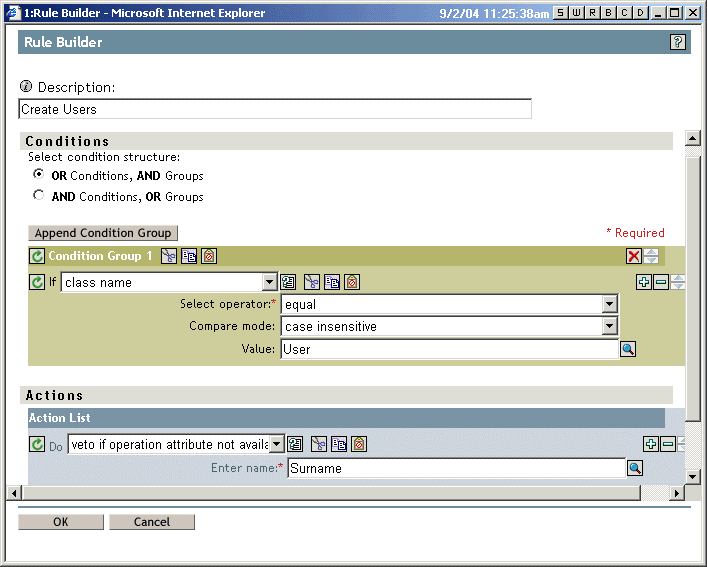
Task: Click the horizontal scrollbar thumb
Action: click(x=331, y=493)
